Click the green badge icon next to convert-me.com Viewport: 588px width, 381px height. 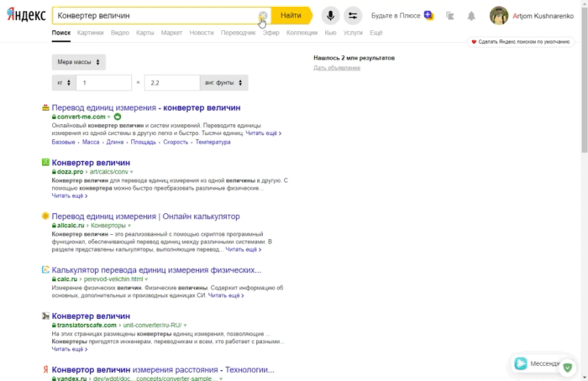[x=118, y=117]
